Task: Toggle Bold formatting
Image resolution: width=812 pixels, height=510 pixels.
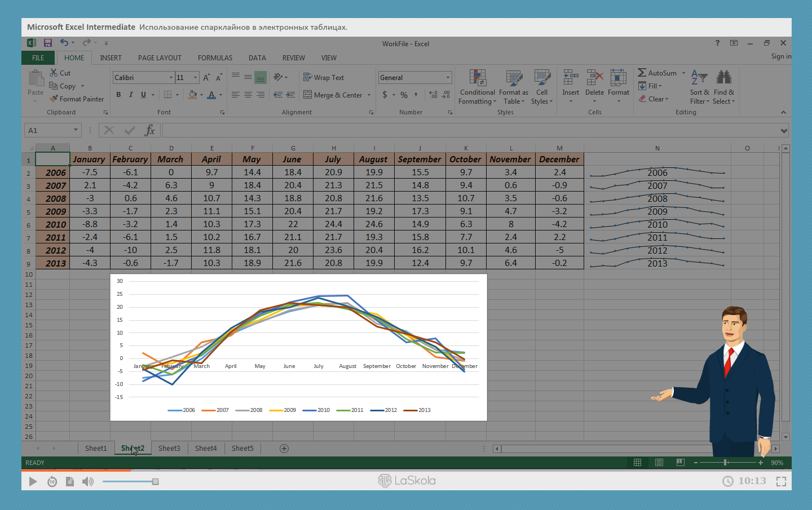Action: (118, 95)
